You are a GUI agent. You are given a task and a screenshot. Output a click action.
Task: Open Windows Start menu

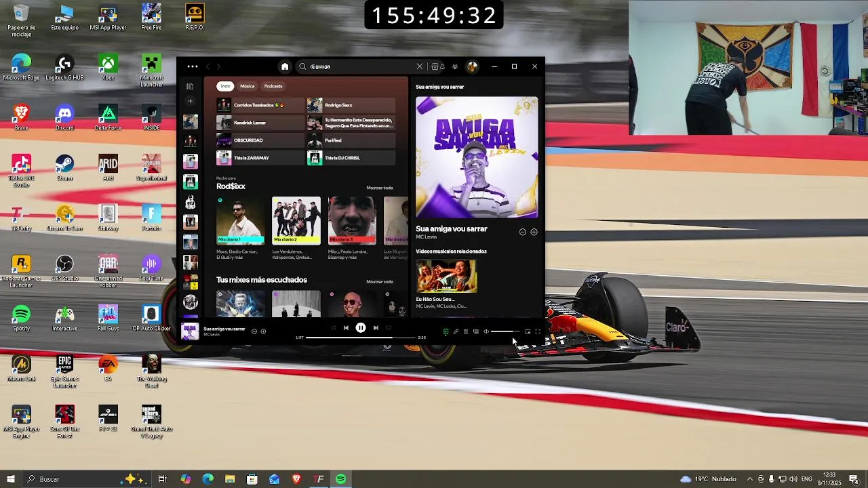tap(11, 479)
